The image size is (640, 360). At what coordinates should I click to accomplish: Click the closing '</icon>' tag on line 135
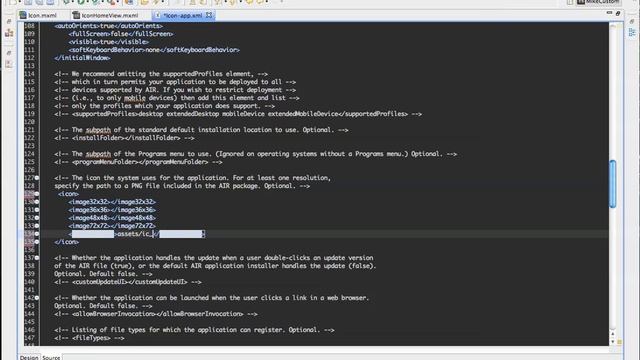pos(67,242)
